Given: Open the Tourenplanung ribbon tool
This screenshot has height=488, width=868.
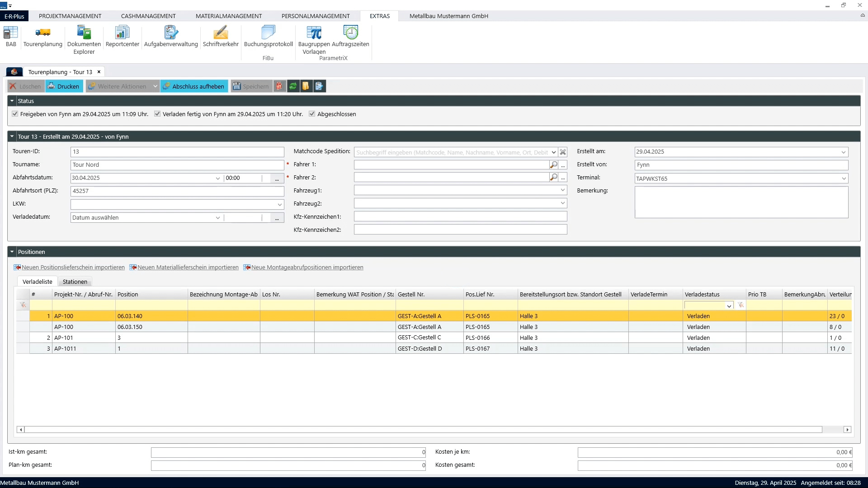Looking at the screenshot, I should click(x=42, y=37).
